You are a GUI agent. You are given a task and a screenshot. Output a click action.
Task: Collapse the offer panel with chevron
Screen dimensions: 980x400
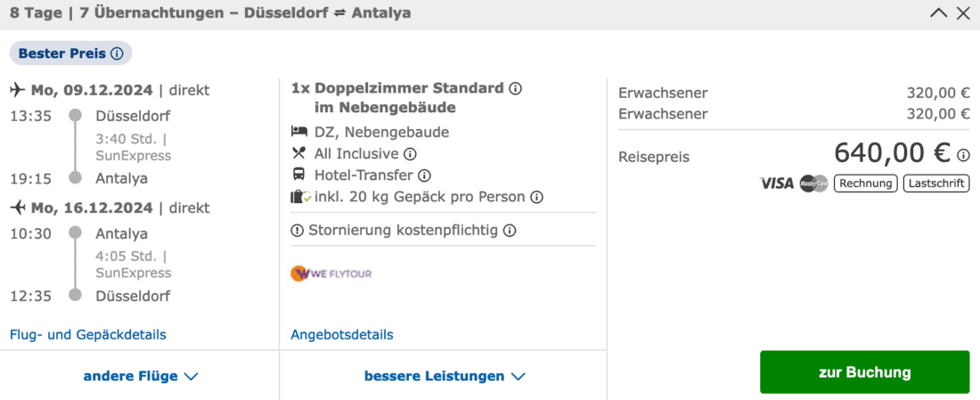[938, 13]
